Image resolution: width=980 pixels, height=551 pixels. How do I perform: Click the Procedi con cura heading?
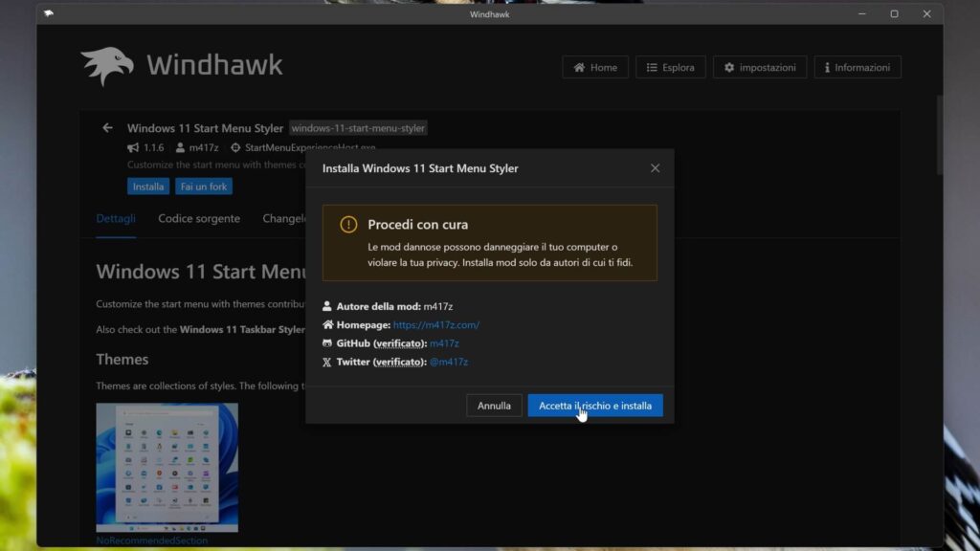tap(417, 224)
